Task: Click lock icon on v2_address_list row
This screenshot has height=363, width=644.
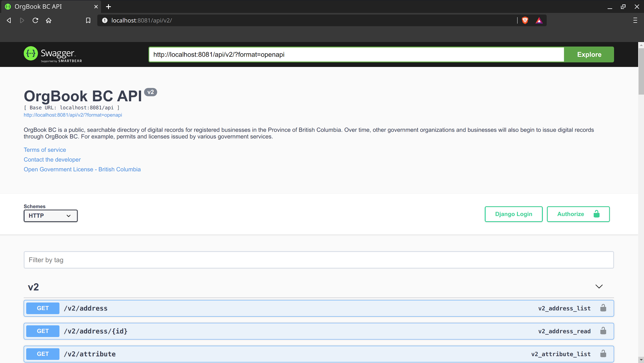Action: (603, 308)
